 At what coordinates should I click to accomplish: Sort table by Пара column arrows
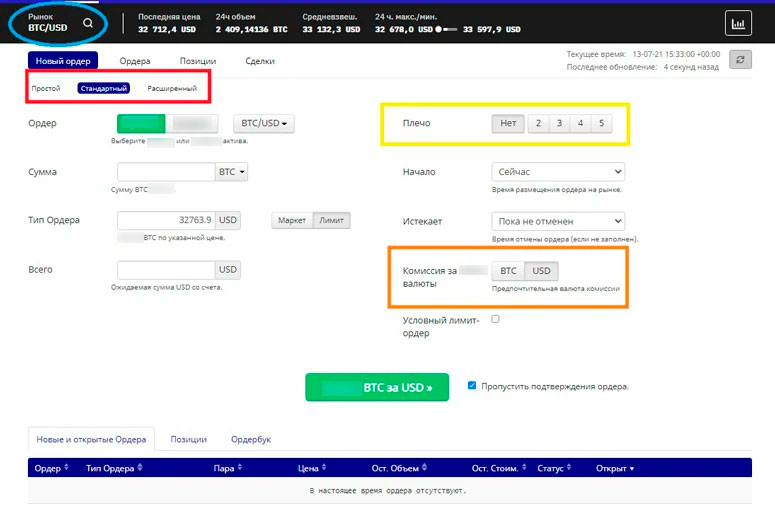(240, 468)
